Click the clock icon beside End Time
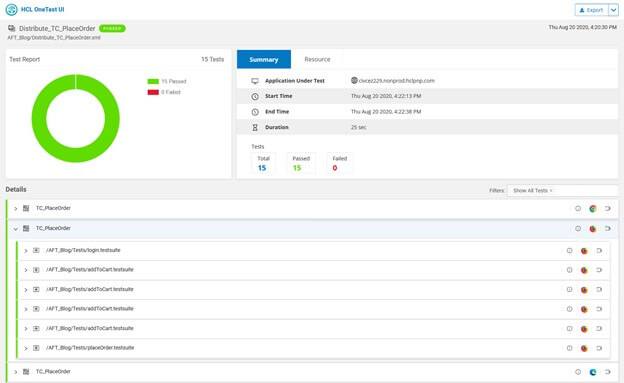The image size is (624, 383). click(x=255, y=112)
